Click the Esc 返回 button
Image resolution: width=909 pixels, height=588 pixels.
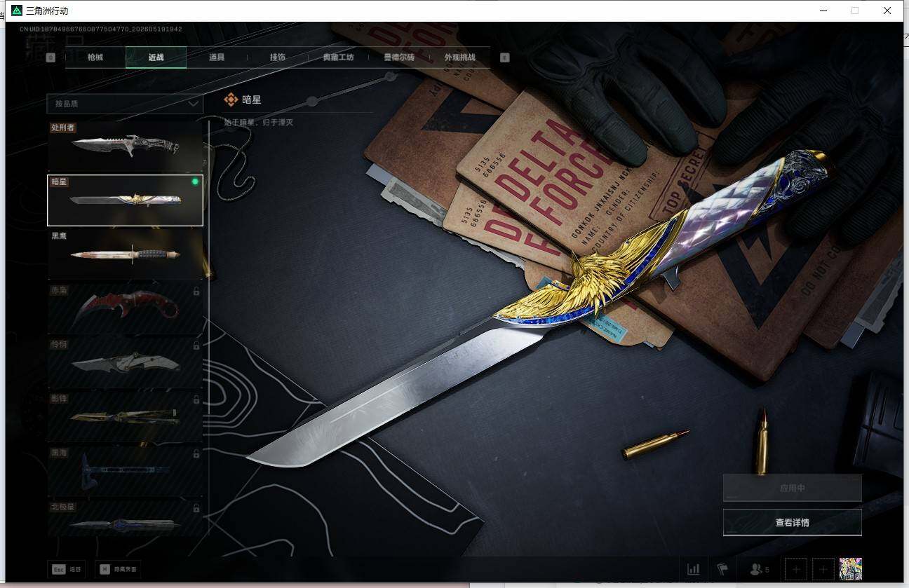(x=67, y=569)
